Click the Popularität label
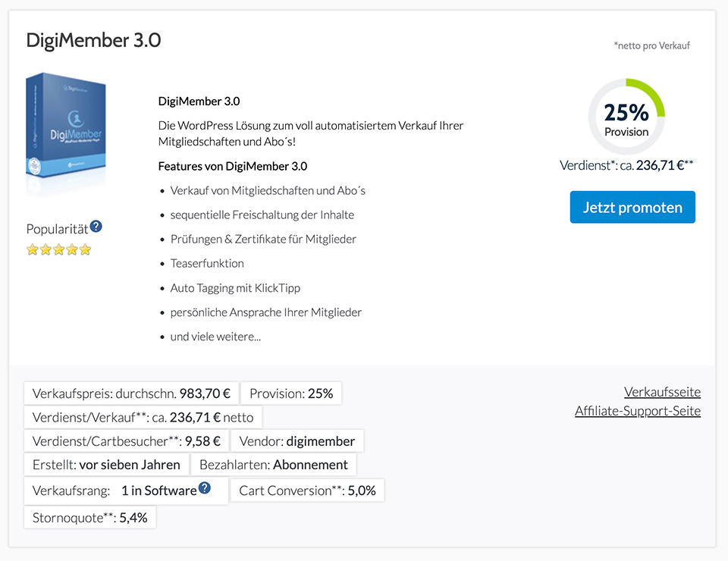 (x=57, y=229)
